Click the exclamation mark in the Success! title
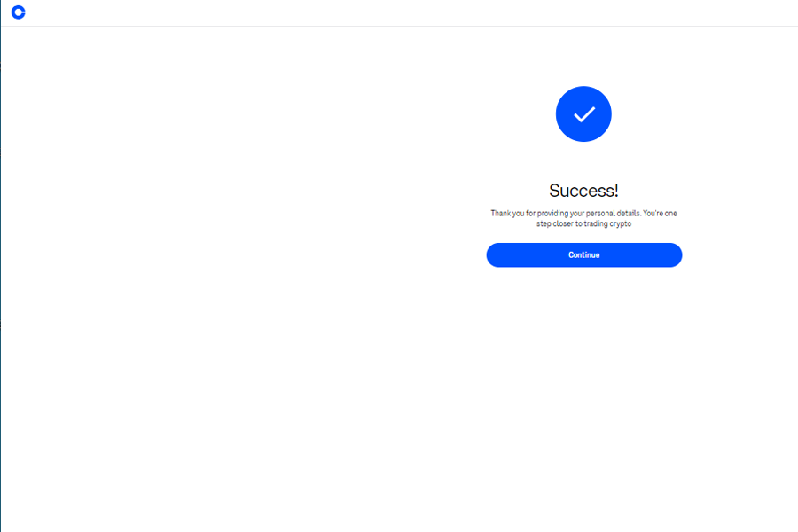Image resolution: width=798 pixels, height=532 pixels. [616, 191]
